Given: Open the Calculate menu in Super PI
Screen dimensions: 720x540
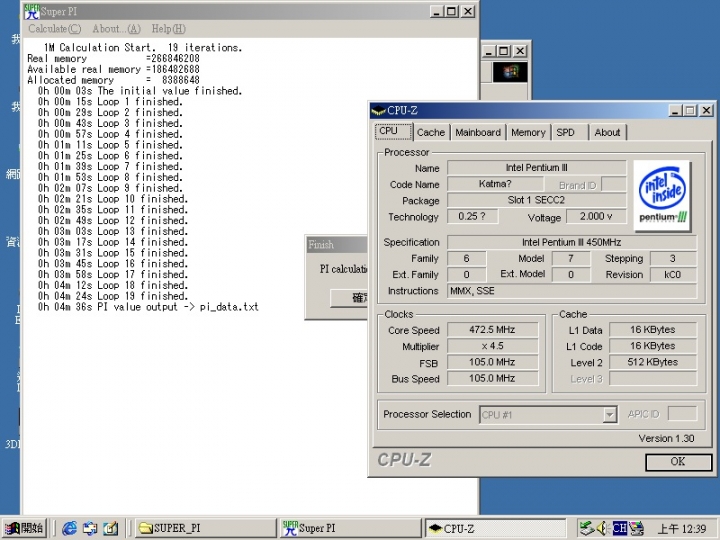Looking at the screenshot, I should (x=55, y=29).
